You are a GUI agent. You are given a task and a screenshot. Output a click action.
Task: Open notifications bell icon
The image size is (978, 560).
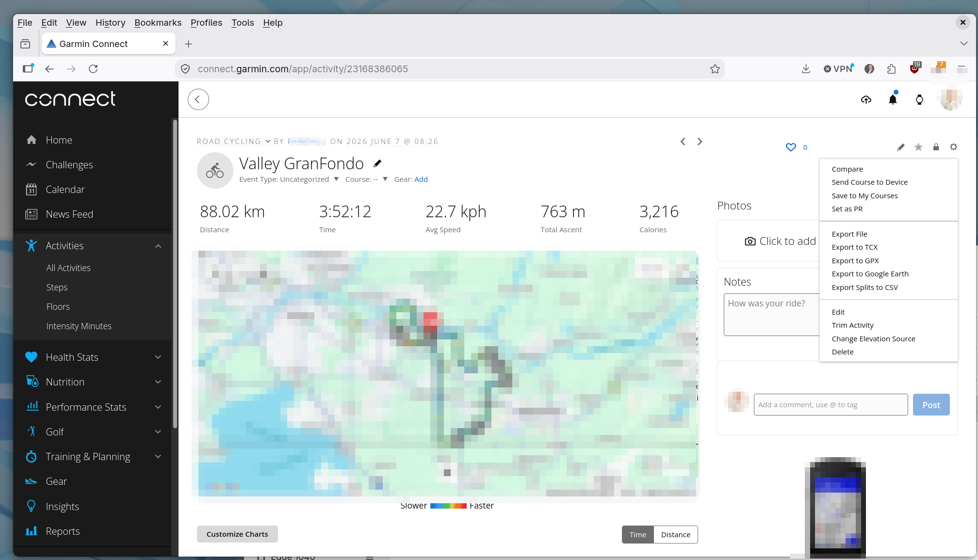pos(893,99)
